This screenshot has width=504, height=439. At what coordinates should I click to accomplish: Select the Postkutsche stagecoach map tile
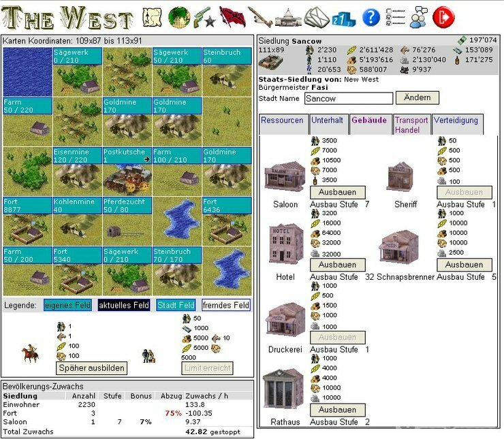tap(127, 171)
